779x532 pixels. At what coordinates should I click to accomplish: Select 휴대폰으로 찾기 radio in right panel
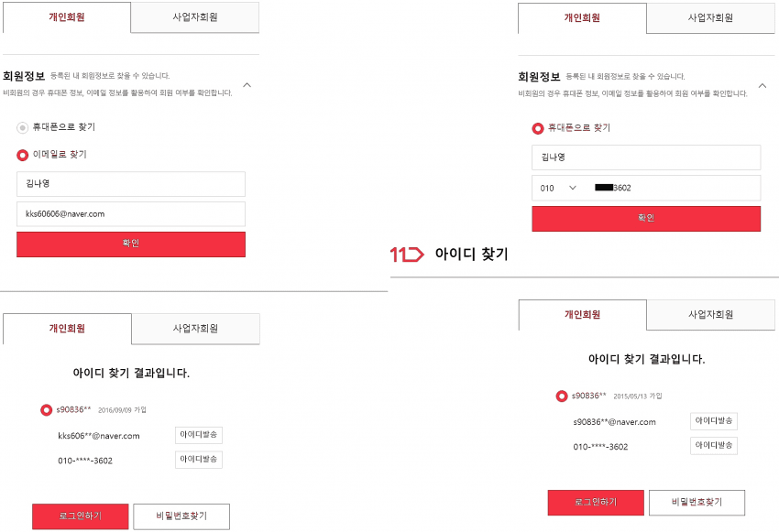(x=538, y=128)
